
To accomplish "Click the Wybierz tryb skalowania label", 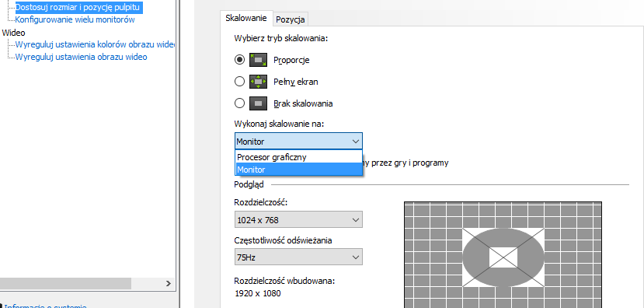I will [x=281, y=39].
